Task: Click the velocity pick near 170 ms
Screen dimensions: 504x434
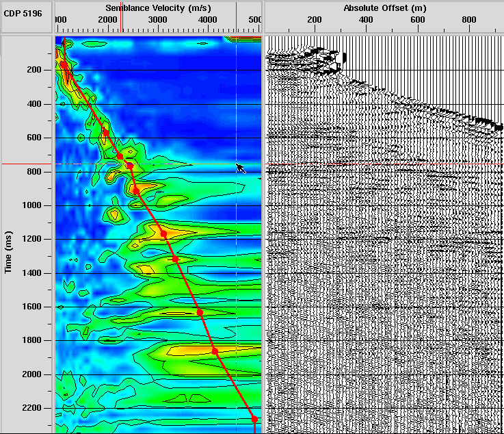Action: click(x=64, y=65)
